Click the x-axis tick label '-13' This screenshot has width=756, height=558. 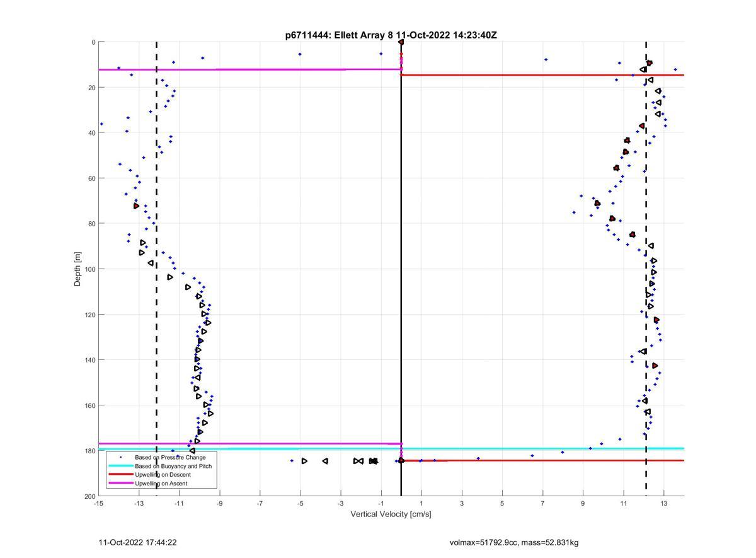139,503
